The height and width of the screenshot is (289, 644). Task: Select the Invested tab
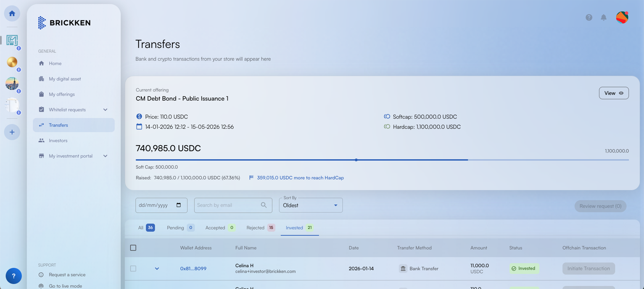coord(300,228)
